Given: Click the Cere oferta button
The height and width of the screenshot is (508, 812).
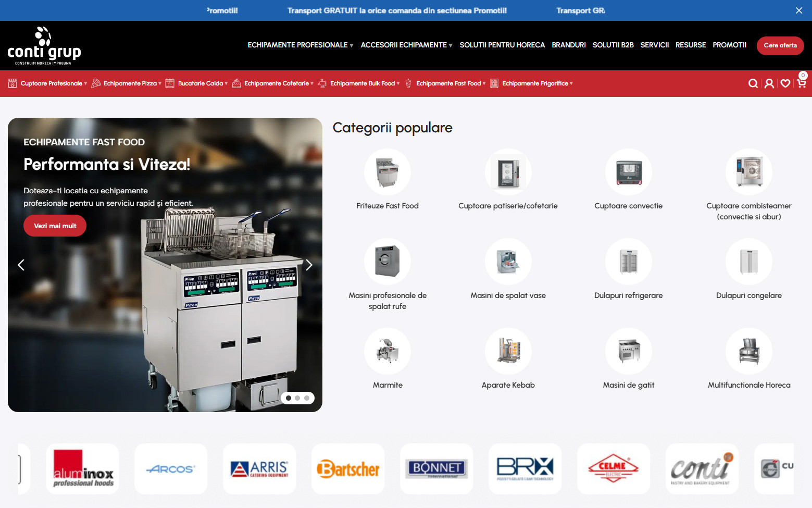Looking at the screenshot, I should (x=780, y=45).
